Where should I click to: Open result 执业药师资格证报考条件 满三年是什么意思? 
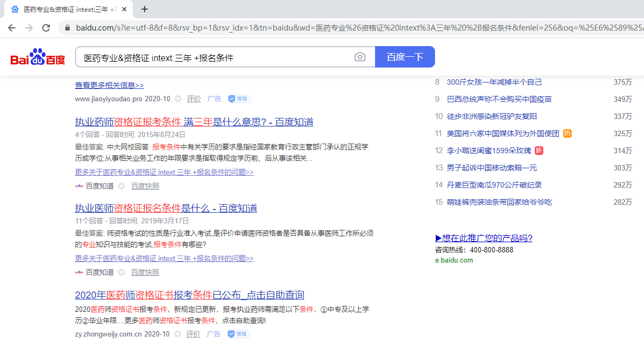194,122
